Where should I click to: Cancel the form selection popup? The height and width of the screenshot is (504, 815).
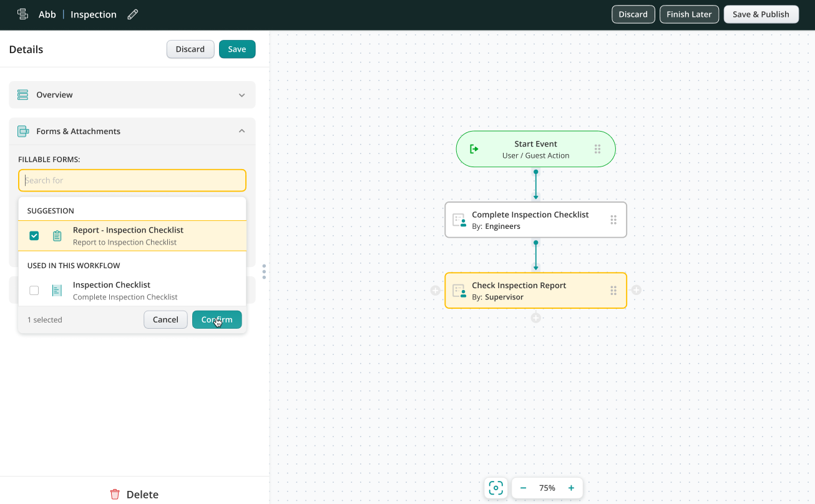point(165,319)
